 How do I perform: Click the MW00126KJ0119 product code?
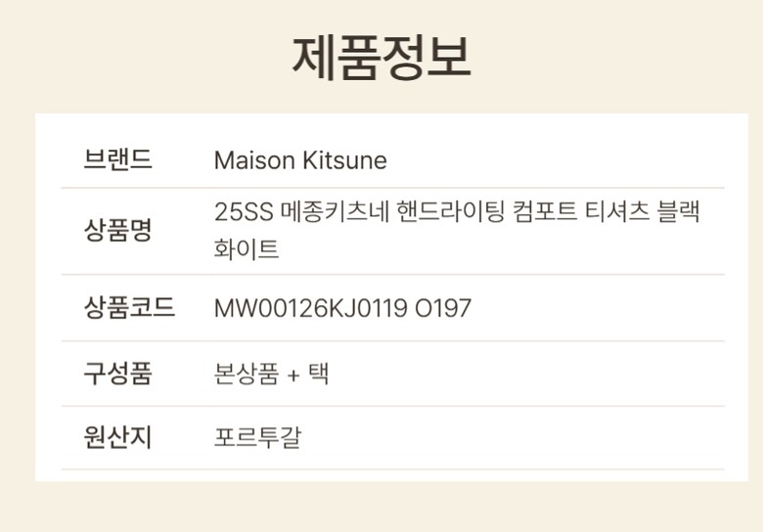[x=310, y=309]
